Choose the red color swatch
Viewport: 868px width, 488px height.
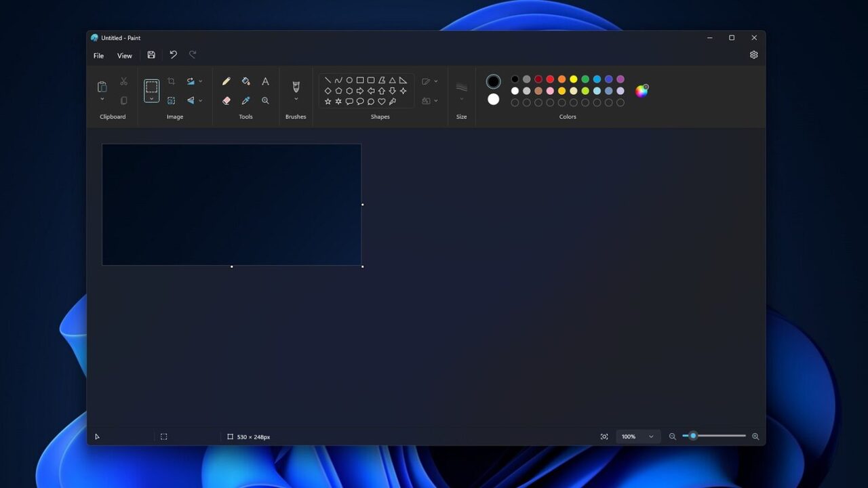(x=550, y=79)
